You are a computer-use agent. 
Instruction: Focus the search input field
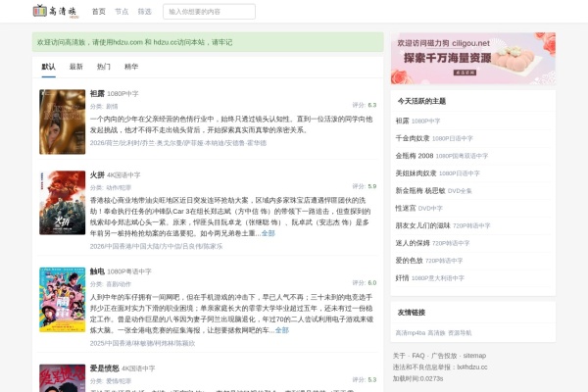(210, 12)
